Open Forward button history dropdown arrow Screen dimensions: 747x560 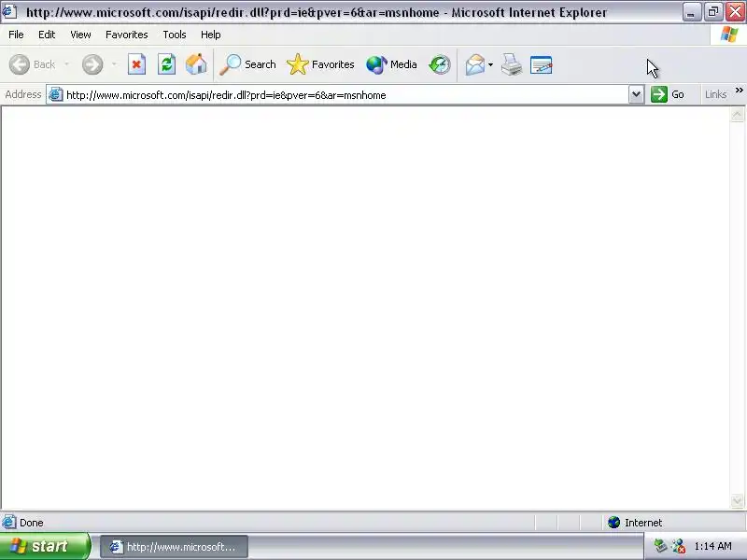[114, 64]
